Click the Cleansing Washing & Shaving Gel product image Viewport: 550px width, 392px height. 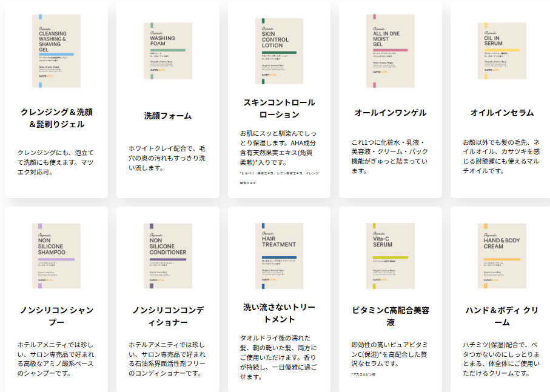(56, 51)
